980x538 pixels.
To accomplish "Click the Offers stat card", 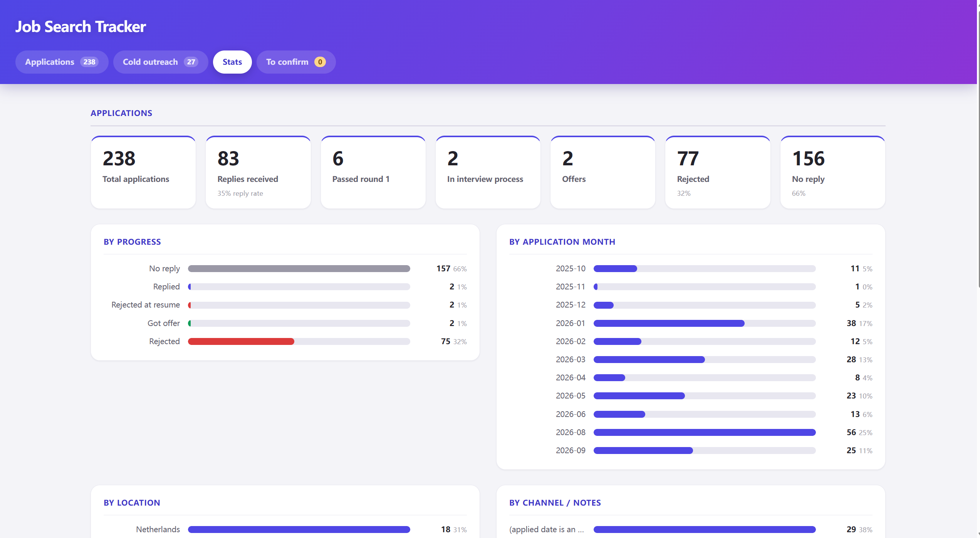I will (602, 172).
